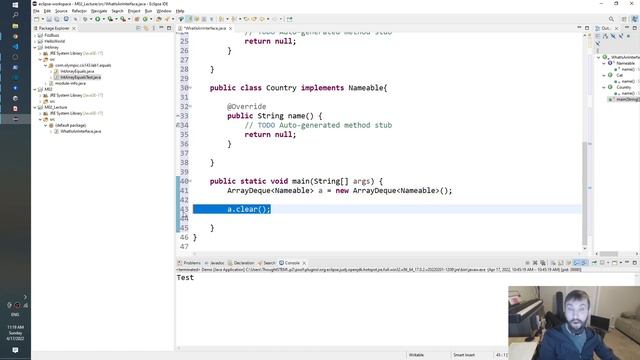Collapse the main method fold on line 40
Viewport: 640px width, 360px height.
[x=190, y=181]
